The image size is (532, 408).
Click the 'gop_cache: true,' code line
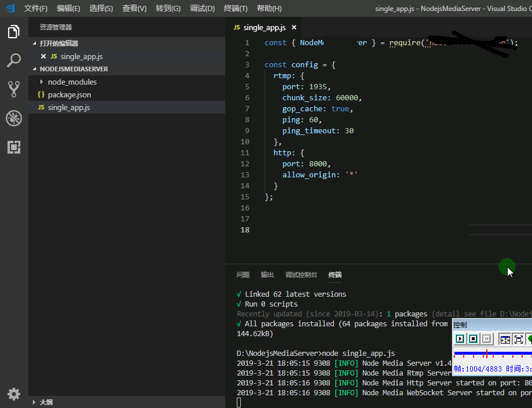318,109
